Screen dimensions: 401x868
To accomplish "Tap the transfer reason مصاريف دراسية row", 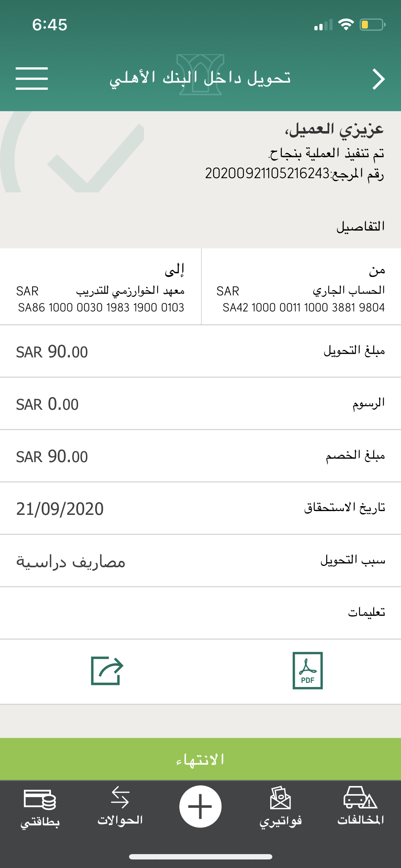I will tap(200, 561).
